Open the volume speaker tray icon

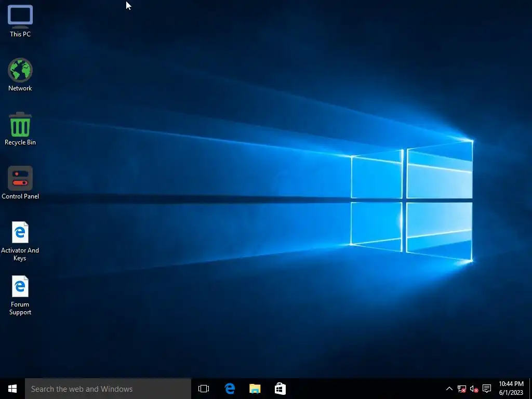(474, 389)
